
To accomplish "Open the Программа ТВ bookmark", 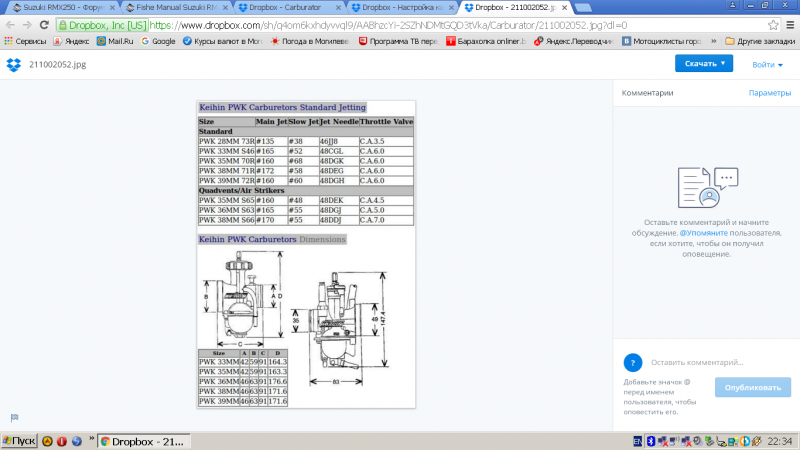I will [398, 41].
